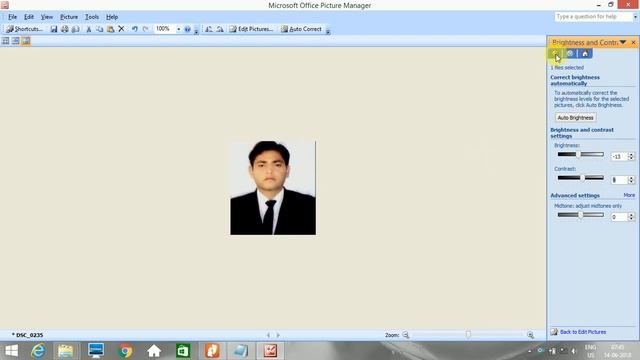Click the zoom out magnifier icon
Image resolution: width=640 pixels, height=360 pixels.
[406, 335]
